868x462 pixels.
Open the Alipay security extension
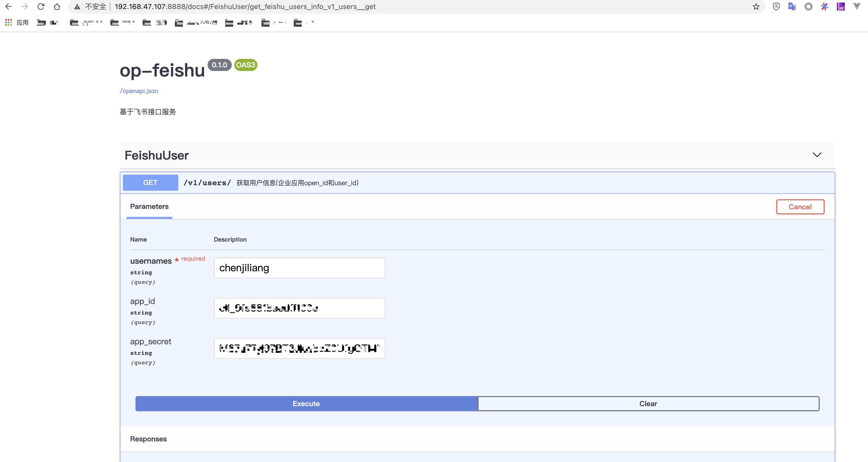[x=776, y=6]
